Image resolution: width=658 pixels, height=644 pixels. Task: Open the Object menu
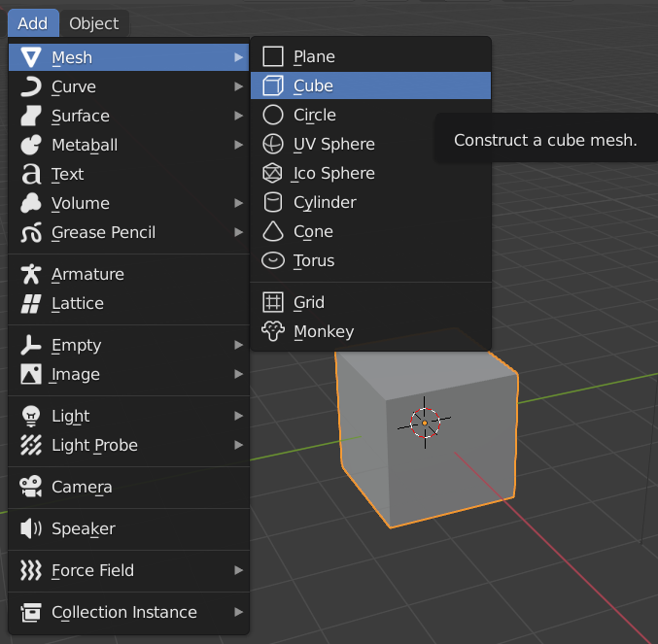click(94, 23)
